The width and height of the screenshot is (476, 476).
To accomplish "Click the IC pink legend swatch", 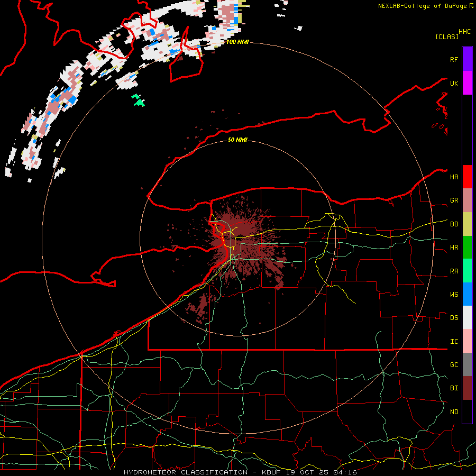I will (467, 341).
